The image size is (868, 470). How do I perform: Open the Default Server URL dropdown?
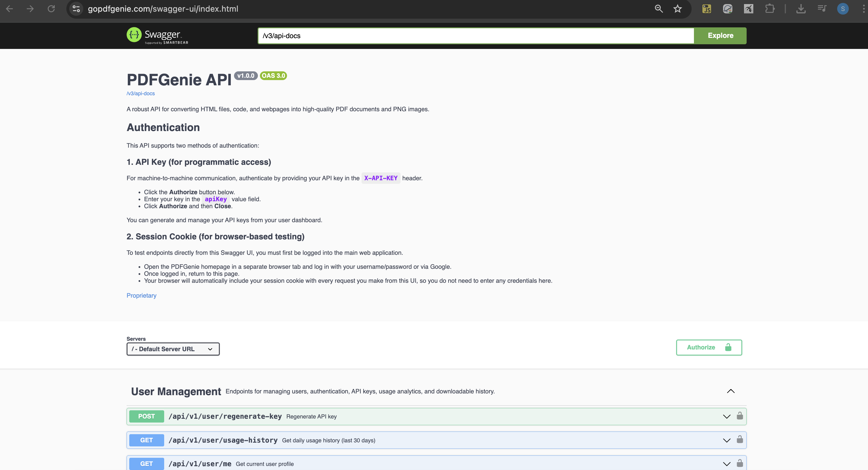point(173,349)
